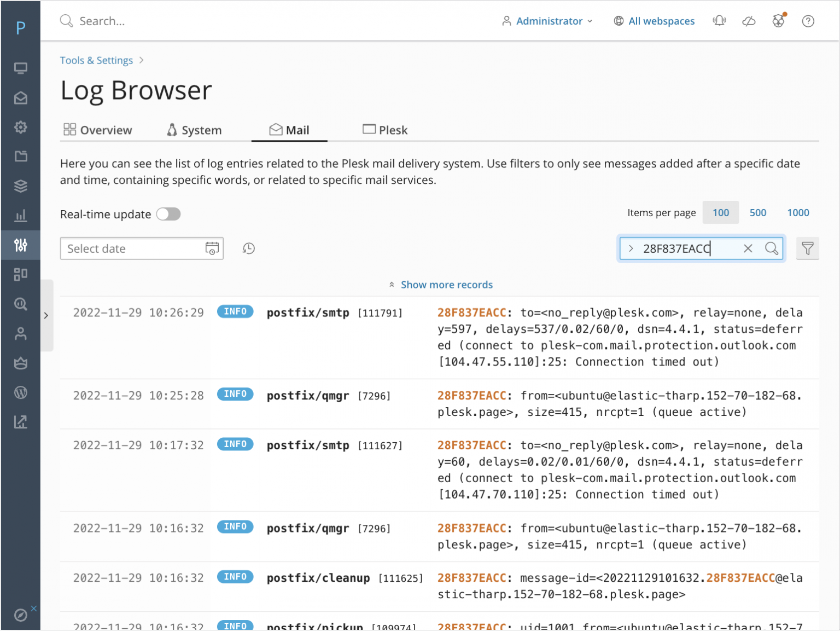Open the calendar icon in Select date

point(212,248)
